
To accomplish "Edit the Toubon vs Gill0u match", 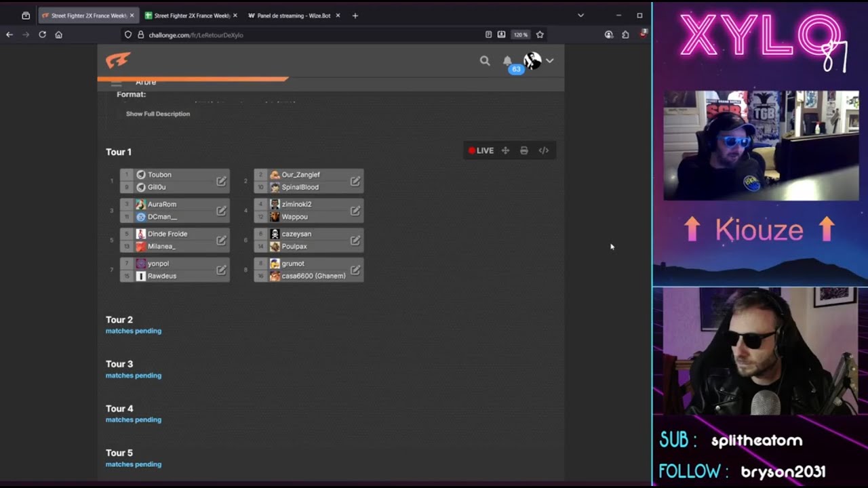I will 221,181.
